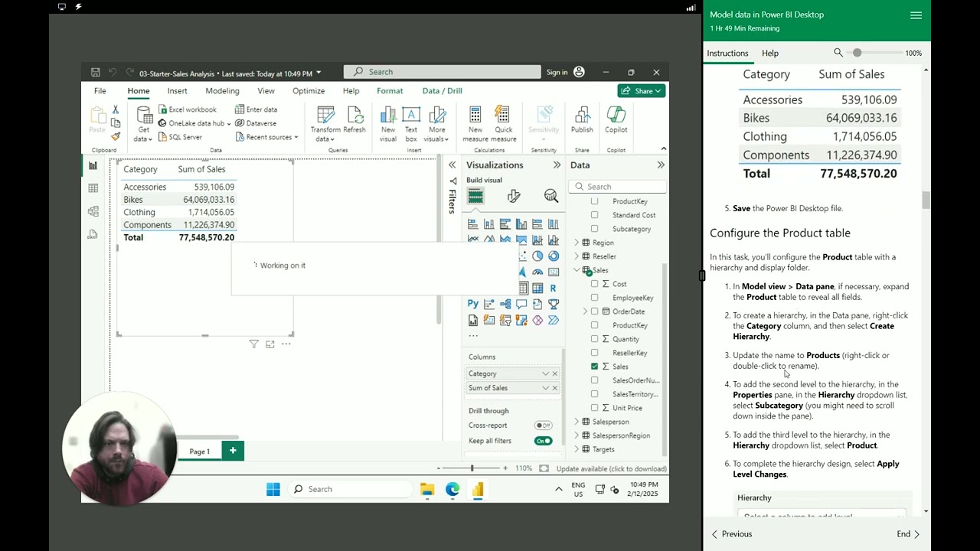
Task: Expand the Reseller table
Action: click(x=577, y=256)
